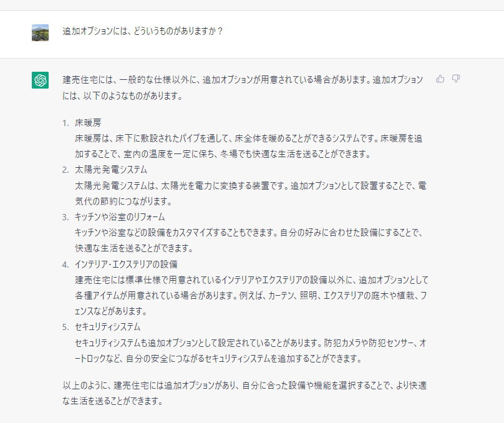Click the thumbs down feedback icon
Viewport: 504px width, 423px height.
(x=456, y=79)
